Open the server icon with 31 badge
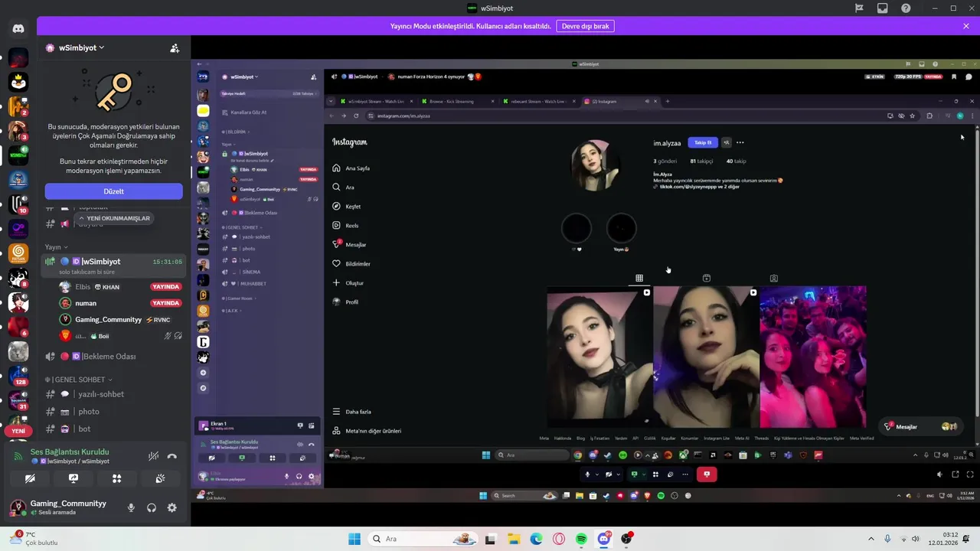This screenshot has height=551, width=980. point(18,400)
